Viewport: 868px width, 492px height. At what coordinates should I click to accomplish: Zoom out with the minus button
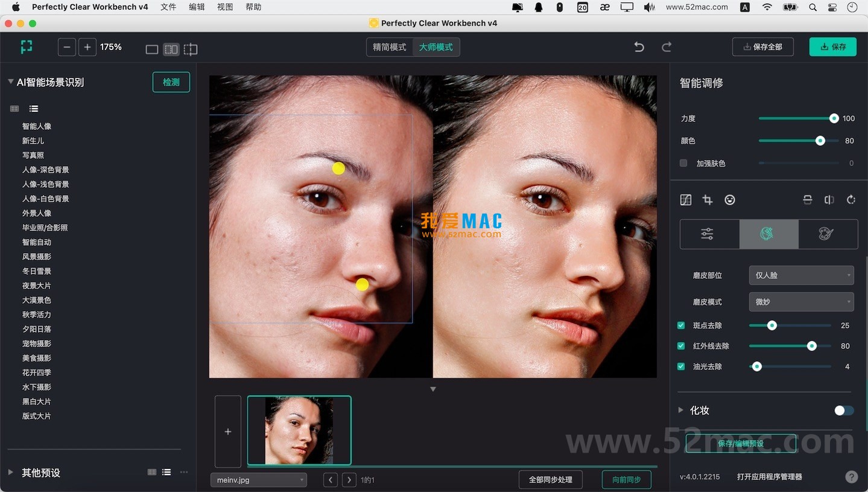tap(67, 47)
